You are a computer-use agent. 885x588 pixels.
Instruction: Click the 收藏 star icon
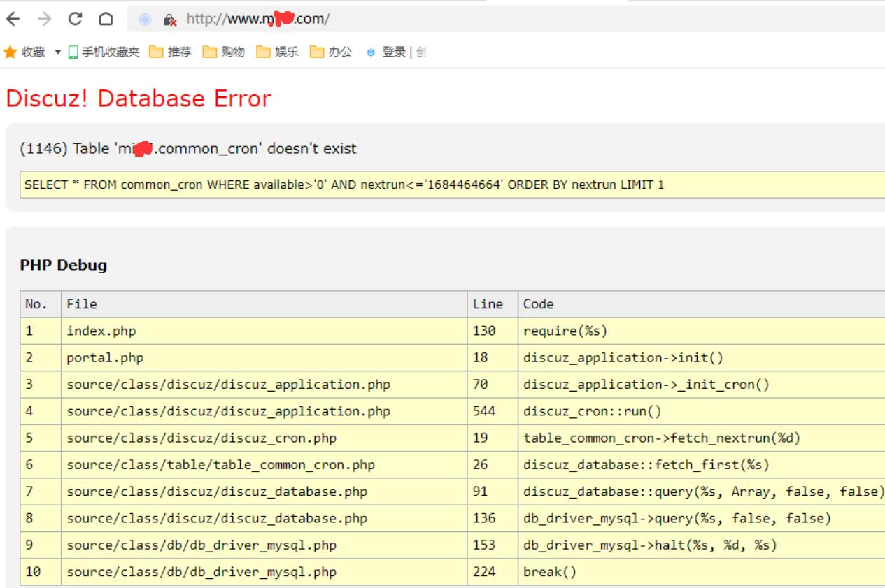(x=10, y=52)
